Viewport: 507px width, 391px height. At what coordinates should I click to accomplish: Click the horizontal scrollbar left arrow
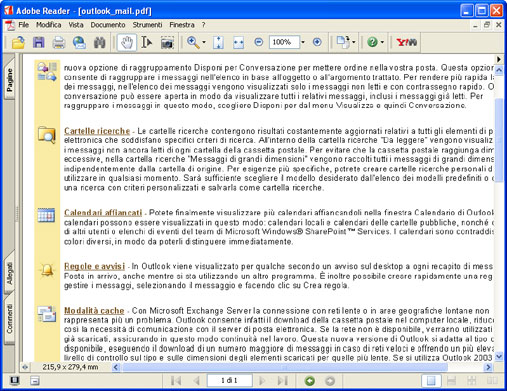[116, 367]
